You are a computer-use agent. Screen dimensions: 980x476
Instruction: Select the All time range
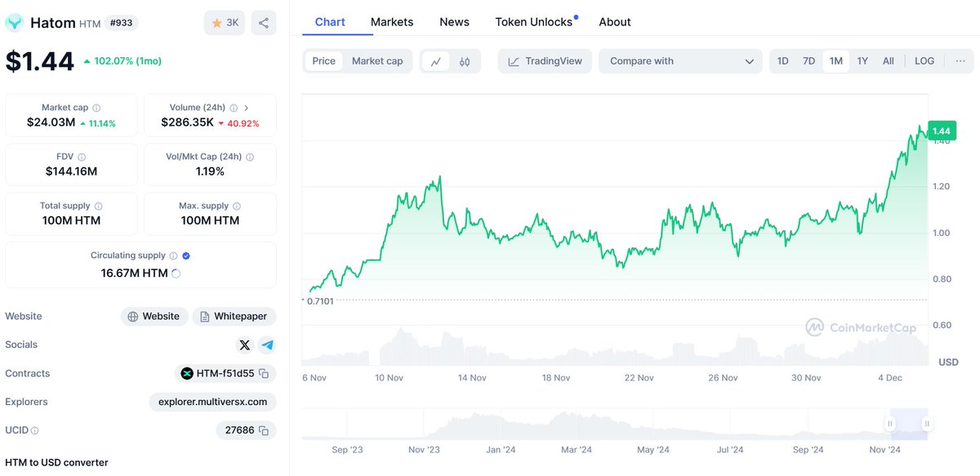[x=889, y=61]
